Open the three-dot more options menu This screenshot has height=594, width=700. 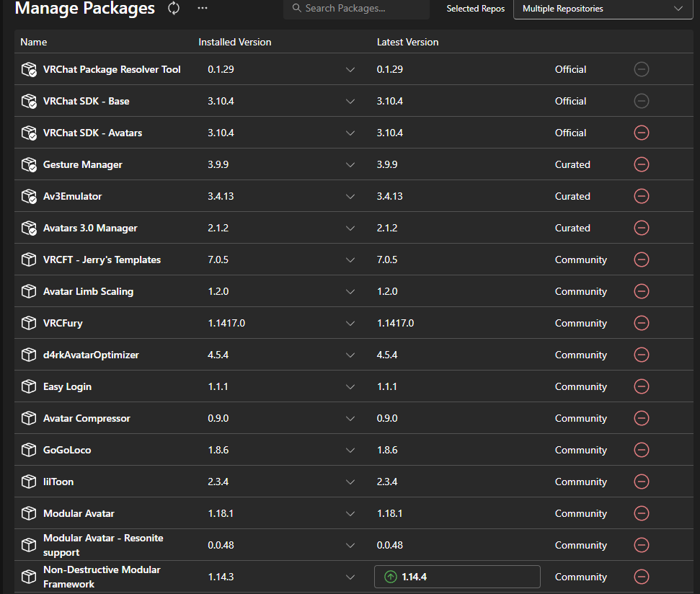tap(203, 8)
